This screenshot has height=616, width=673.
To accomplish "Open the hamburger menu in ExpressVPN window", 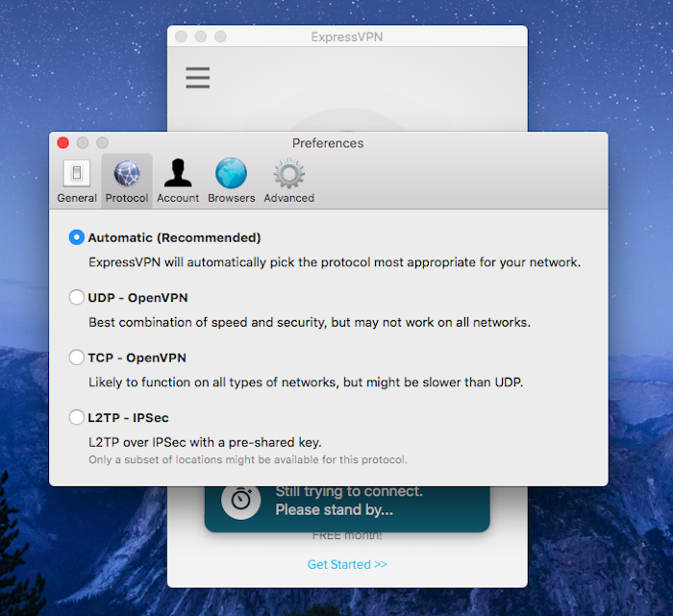I will click(x=197, y=78).
